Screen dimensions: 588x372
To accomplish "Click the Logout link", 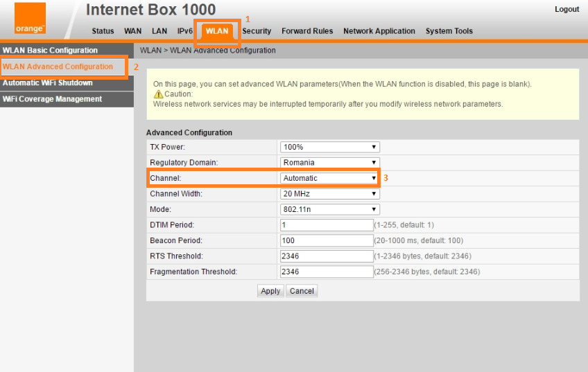I will (567, 9).
